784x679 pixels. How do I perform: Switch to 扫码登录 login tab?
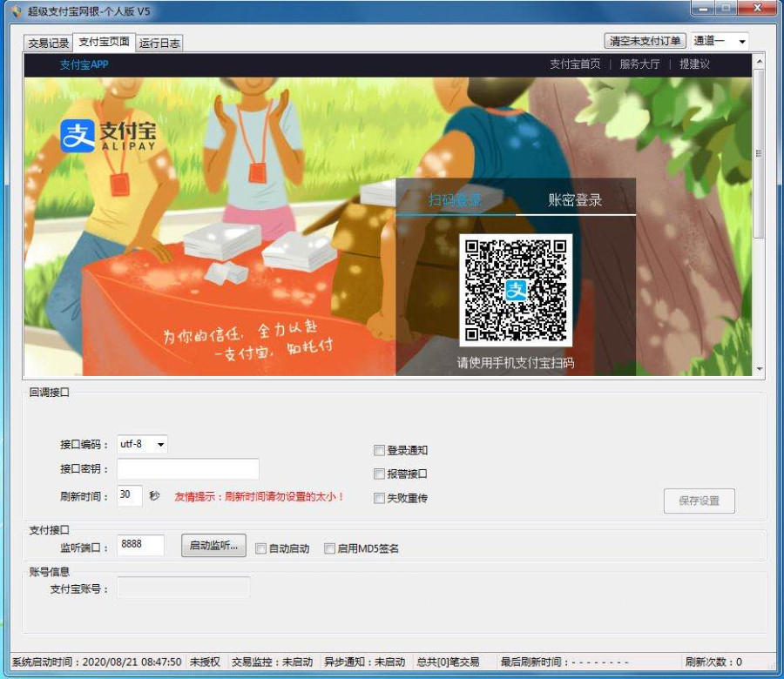tap(456, 200)
